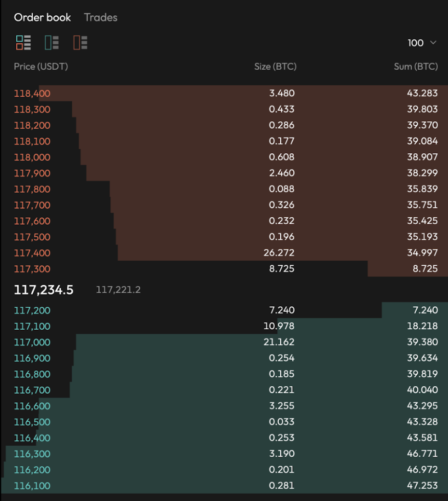Image resolution: width=448 pixels, height=501 pixels.
Task: Open the 100 price grouping dropdown
Action: (422, 43)
